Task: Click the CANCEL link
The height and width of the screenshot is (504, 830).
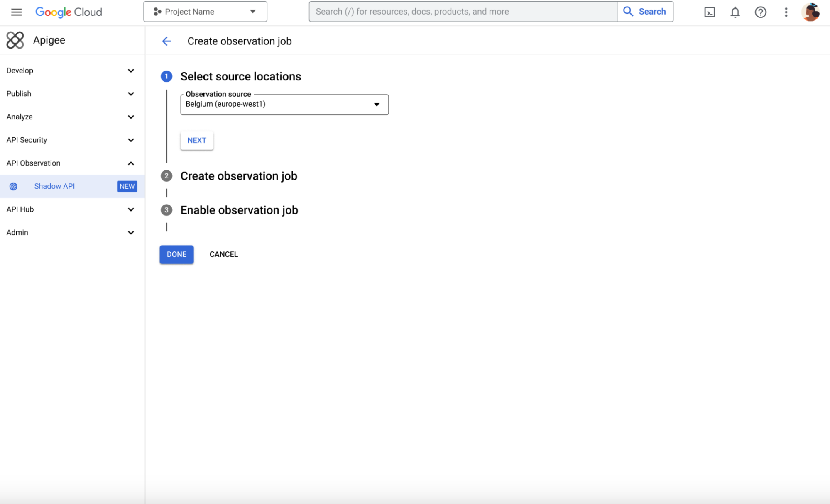Action: click(x=224, y=254)
